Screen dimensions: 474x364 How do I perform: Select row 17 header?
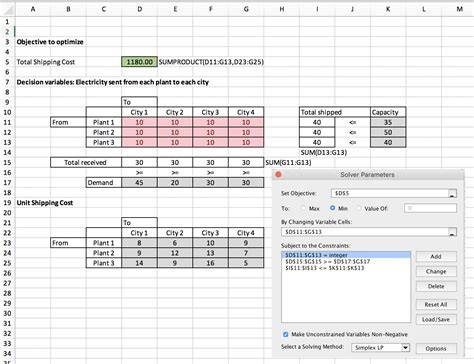[7, 183]
